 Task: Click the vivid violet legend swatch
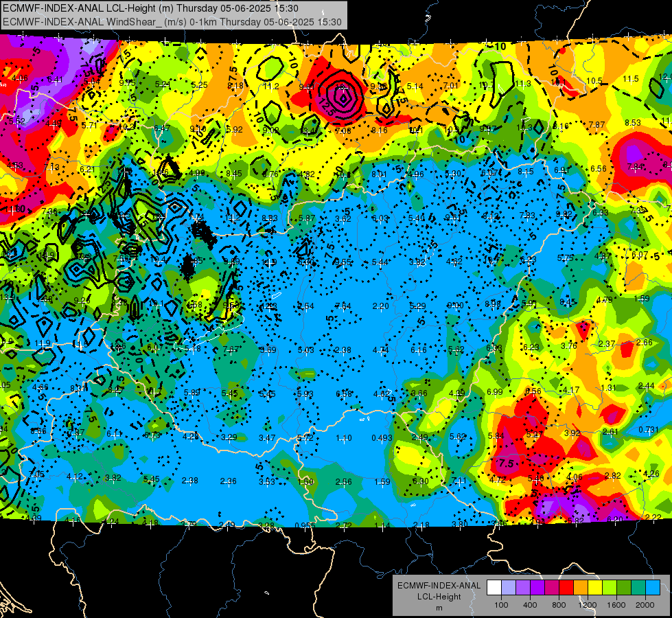coord(537,588)
